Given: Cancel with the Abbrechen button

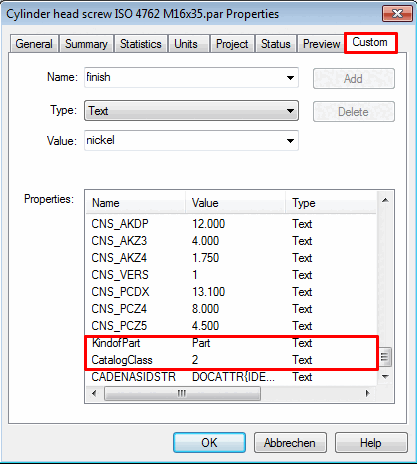Looking at the screenshot, I should pyautogui.click(x=290, y=443).
